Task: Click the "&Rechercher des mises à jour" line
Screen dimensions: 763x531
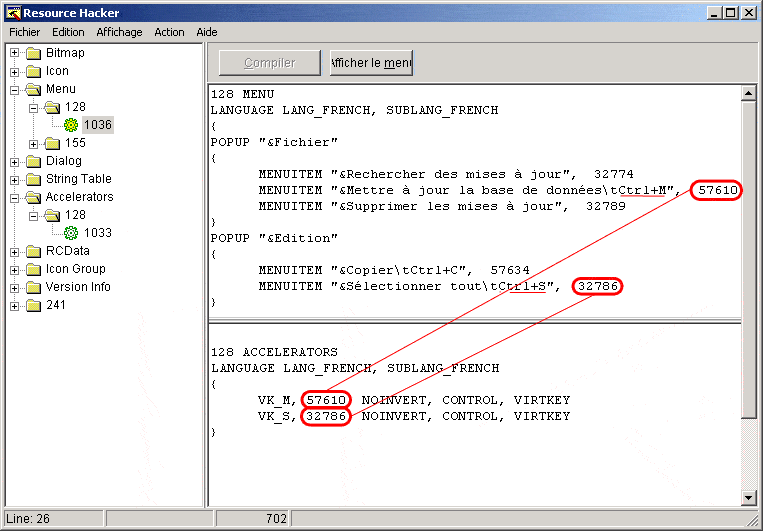Action: click(446, 174)
